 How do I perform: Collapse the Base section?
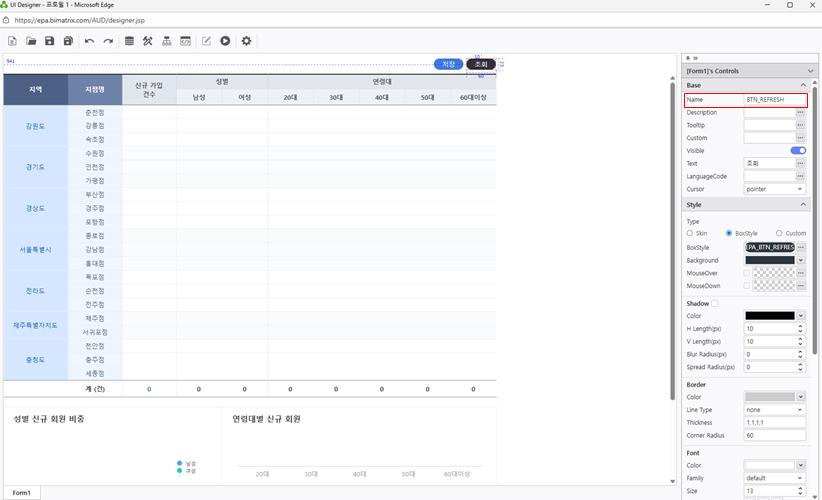tap(804, 86)
